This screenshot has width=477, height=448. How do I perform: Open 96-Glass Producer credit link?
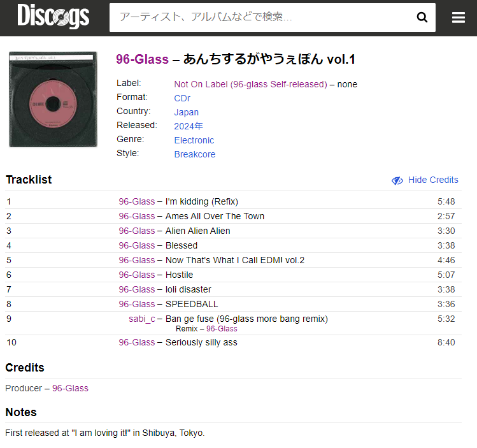coord(70,388)
